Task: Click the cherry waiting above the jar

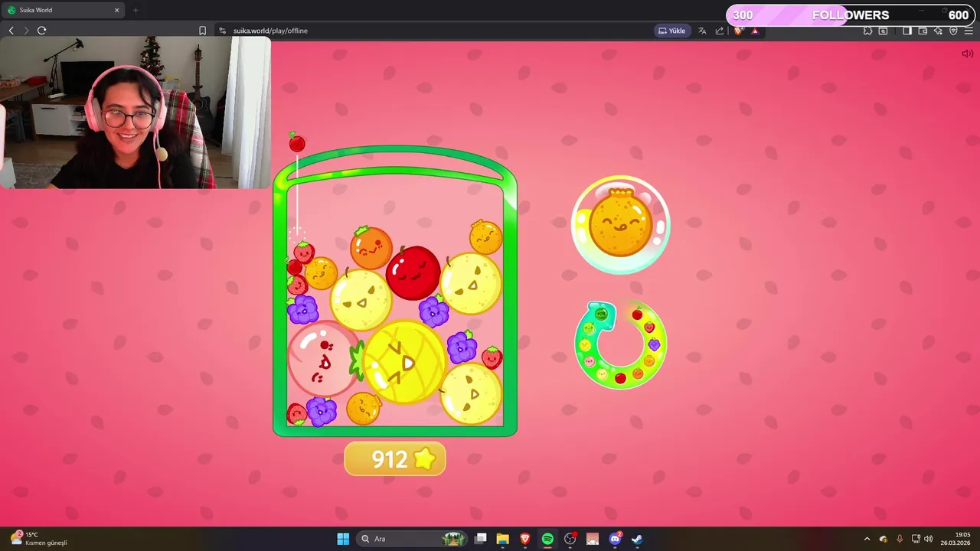Action: 297,142
